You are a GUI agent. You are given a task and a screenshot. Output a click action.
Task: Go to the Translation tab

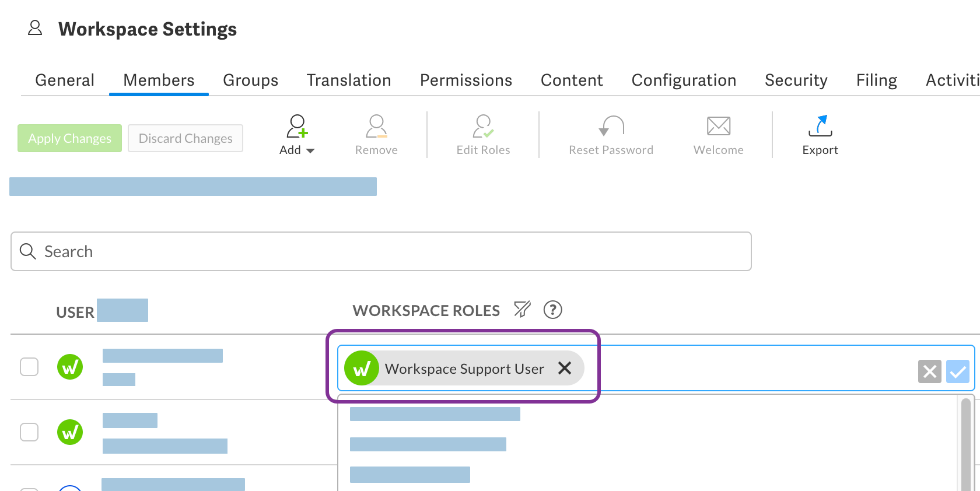tap(349, 80)
